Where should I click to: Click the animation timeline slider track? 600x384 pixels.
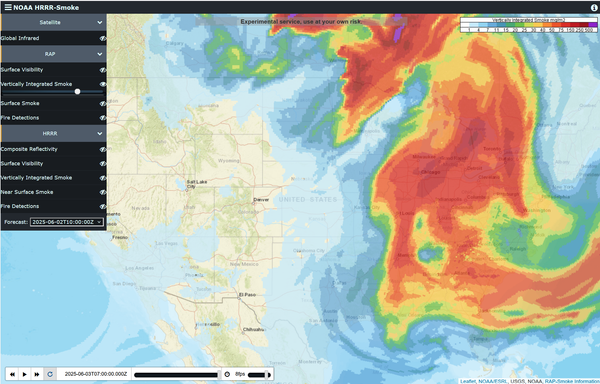point(177,374)
